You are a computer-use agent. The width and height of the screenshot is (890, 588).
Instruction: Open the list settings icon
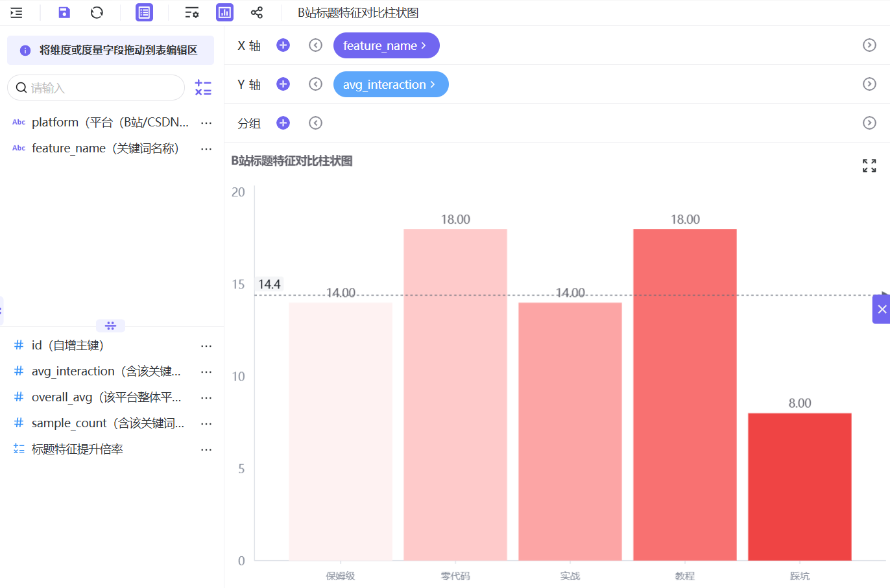point(192,12)
